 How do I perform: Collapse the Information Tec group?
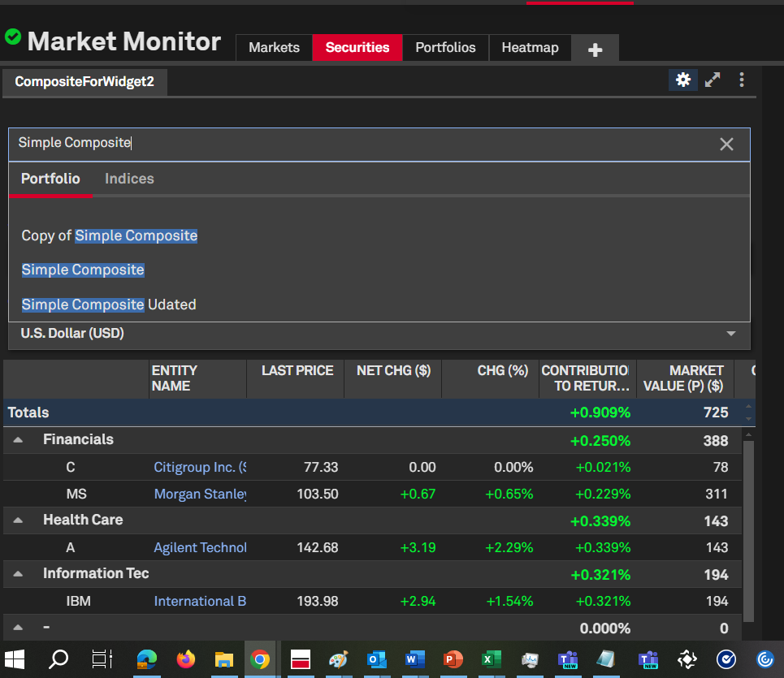(x=18, y=574)
